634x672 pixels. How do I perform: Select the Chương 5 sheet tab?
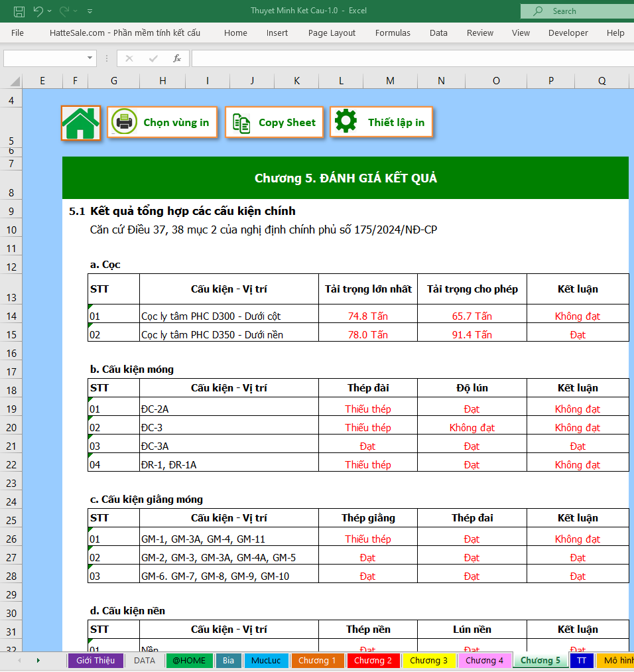tap(540, 661)
